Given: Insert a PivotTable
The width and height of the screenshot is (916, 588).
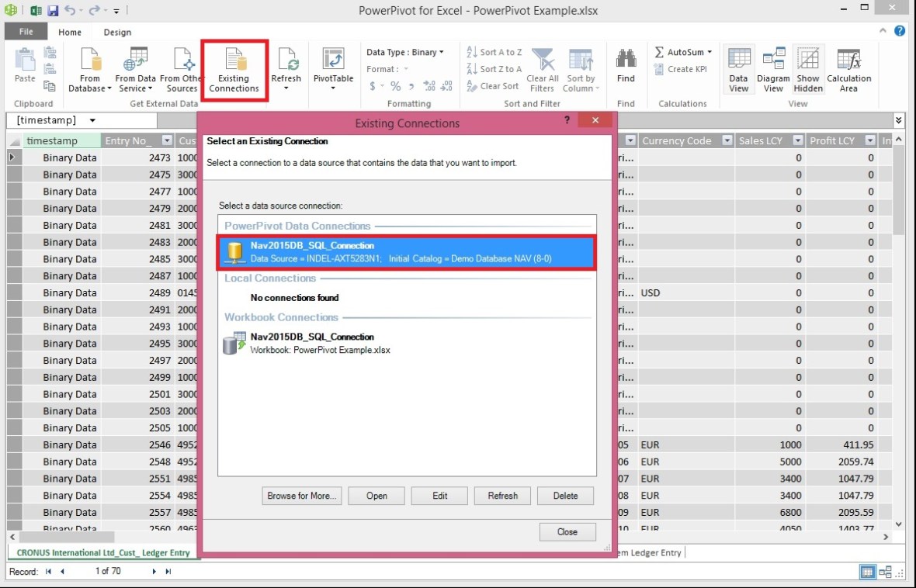Looking at the screenshot, I should pos(334,70).
